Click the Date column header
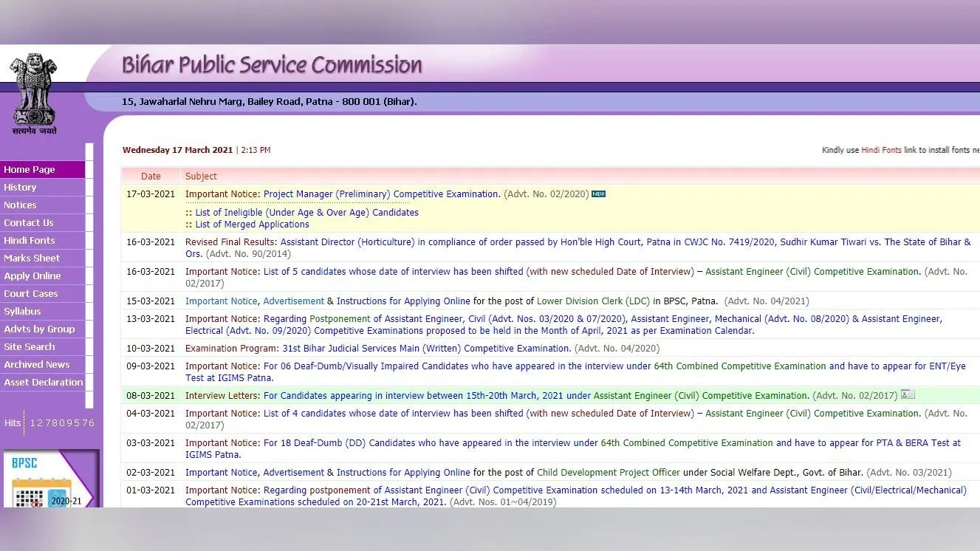This screenshot has width=980, height=551. pos(151,177)
